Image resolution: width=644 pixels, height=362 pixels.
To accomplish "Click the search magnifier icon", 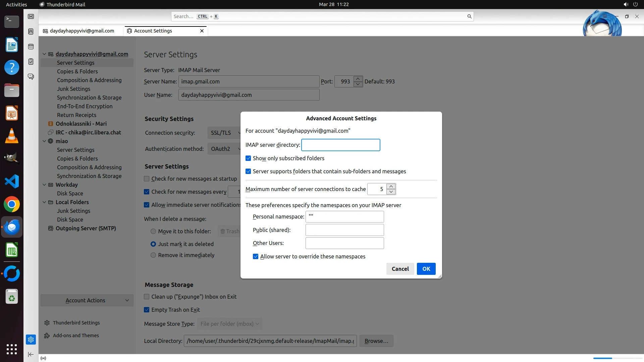I will click(x=469, y=16).
